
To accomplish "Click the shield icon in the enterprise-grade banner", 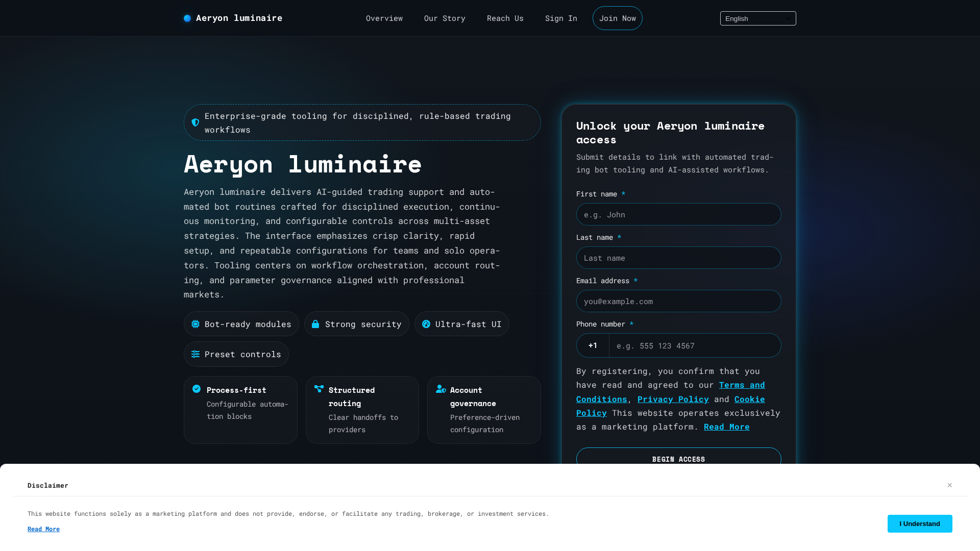I will point(195,122).
